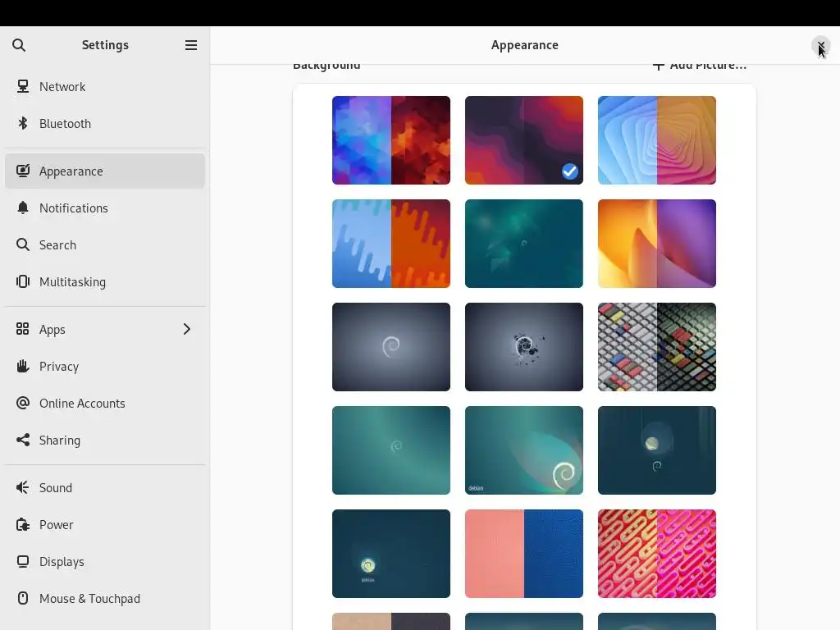Open the Online Accounts panel
840x630 pixels.
[105, 403]
